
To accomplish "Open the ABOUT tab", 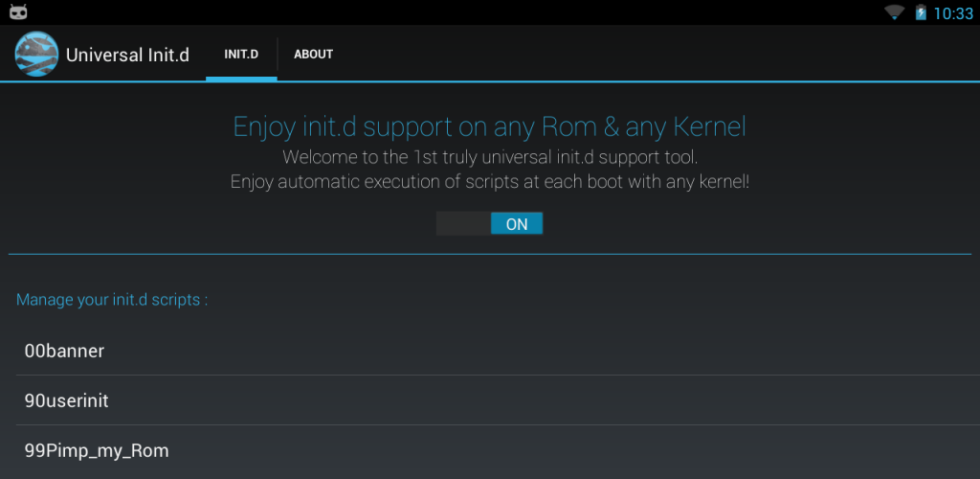I will (313, 55).
